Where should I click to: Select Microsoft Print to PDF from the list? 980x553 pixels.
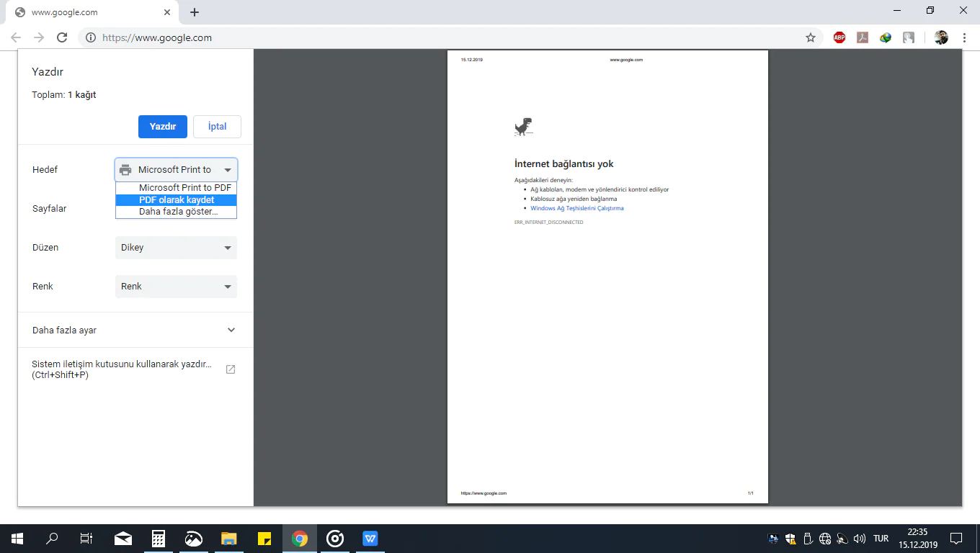(177, 188)
